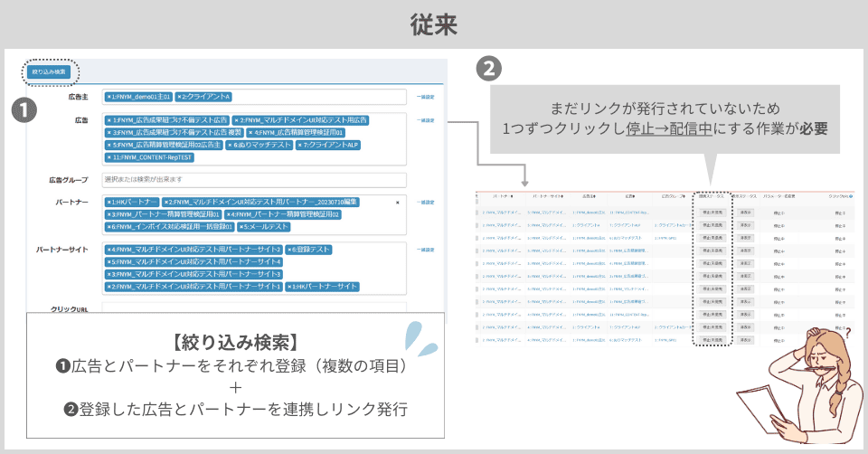The image size is (868, 454).
Task: Click the help icon beside クリックURL column header
Action: tap(851, 195)
